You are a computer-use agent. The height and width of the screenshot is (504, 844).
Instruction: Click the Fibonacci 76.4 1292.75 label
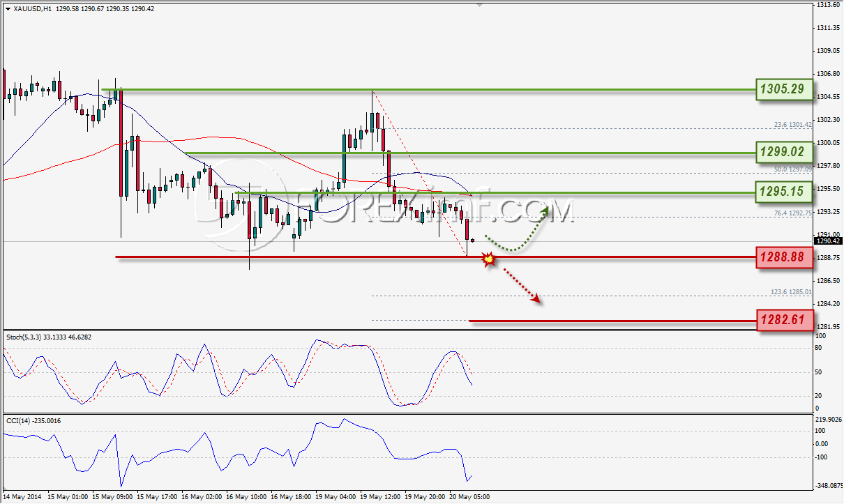pos(793,213)
